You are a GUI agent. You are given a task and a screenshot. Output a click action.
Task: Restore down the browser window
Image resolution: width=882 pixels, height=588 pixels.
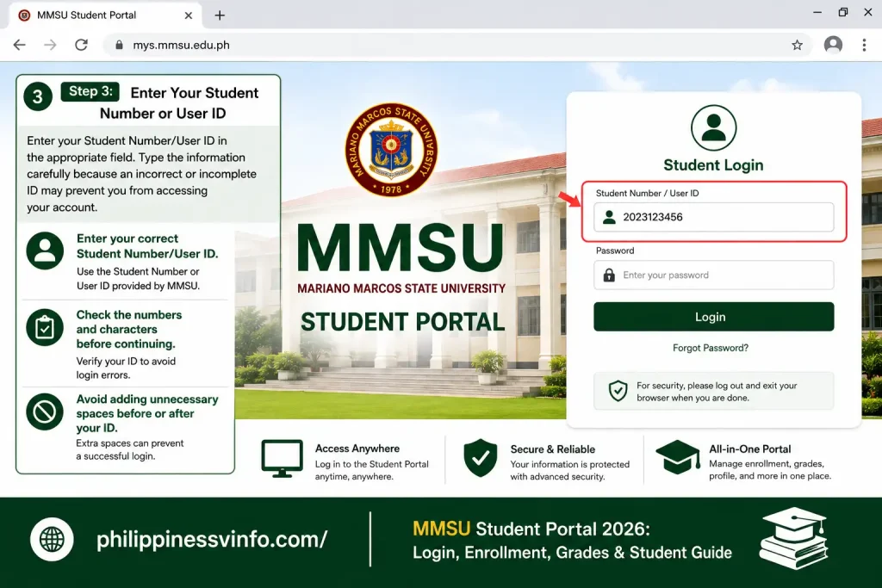pos(842,12)
